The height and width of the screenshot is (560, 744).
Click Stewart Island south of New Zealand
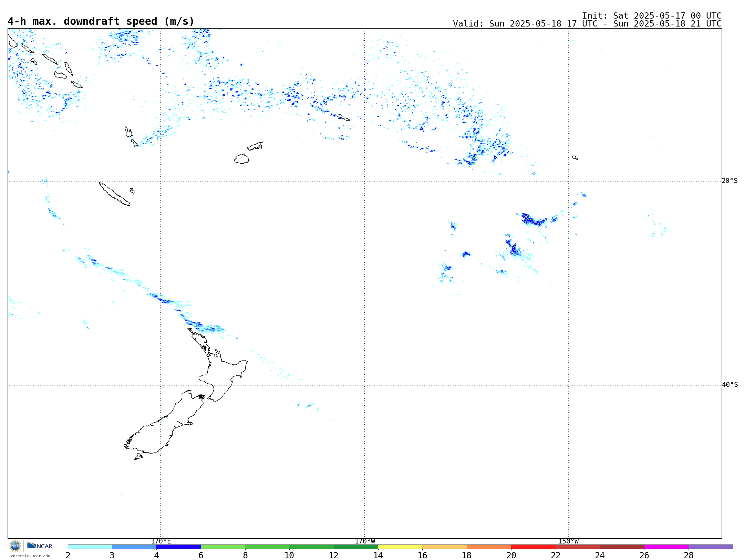138,457
